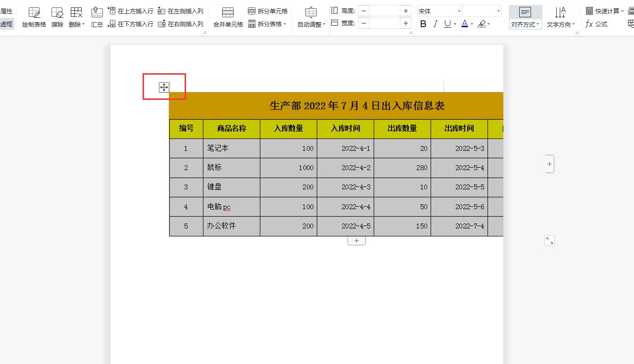Toggle bold formatting on selected text

click(x=423, y=23)
